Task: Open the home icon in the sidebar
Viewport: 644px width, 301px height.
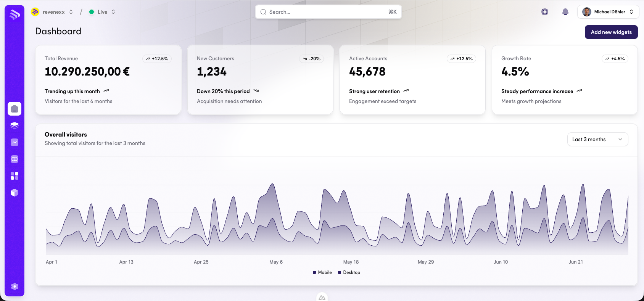Action: (14, 109)
